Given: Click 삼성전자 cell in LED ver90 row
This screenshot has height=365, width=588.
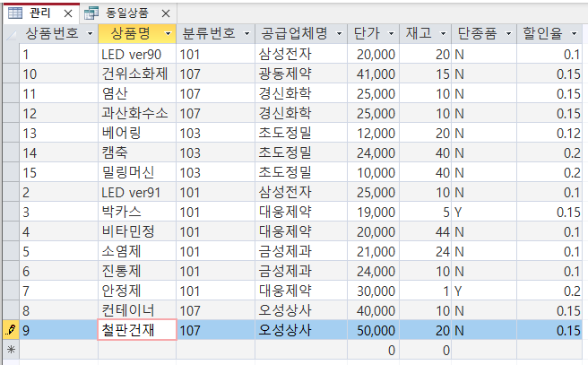Looking at the screenshot, I should 301,55.
